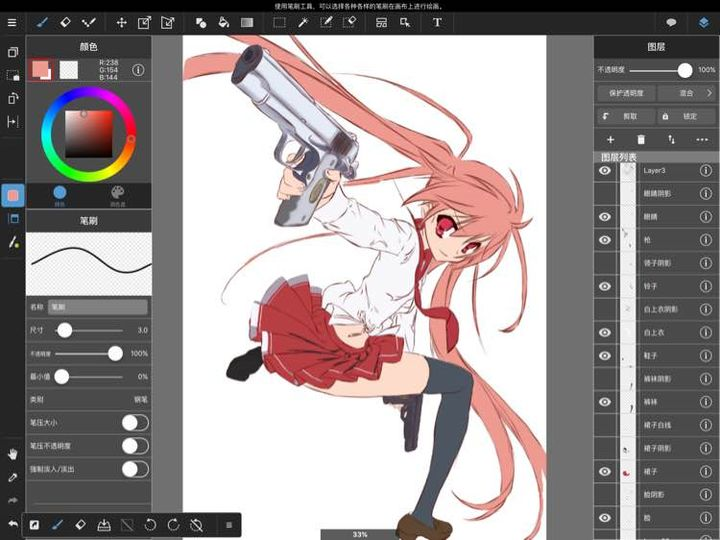Open the layer more-options ellipsis menu
Screen dimensions: 720x540
click(702, 140)
